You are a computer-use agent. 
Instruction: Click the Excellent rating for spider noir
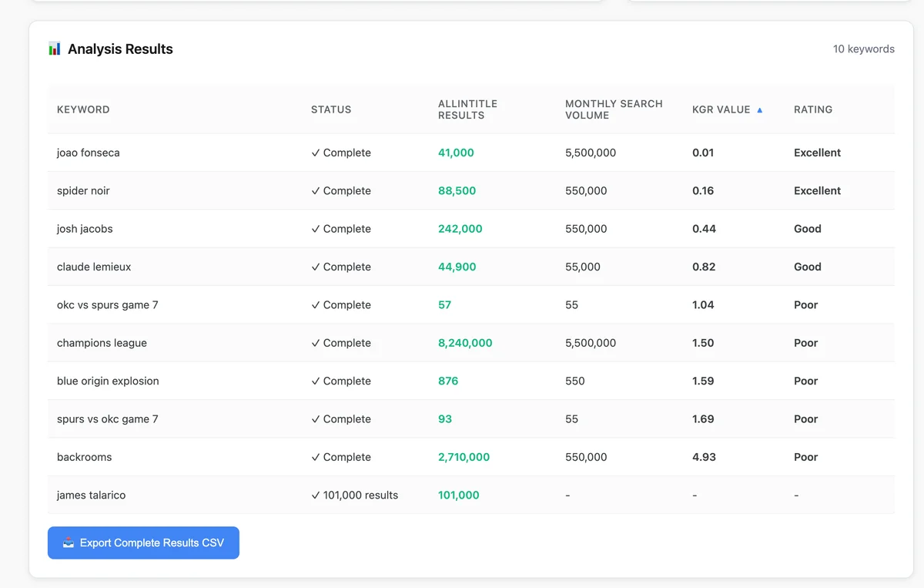pyautogui.click(x=817, y=190)
